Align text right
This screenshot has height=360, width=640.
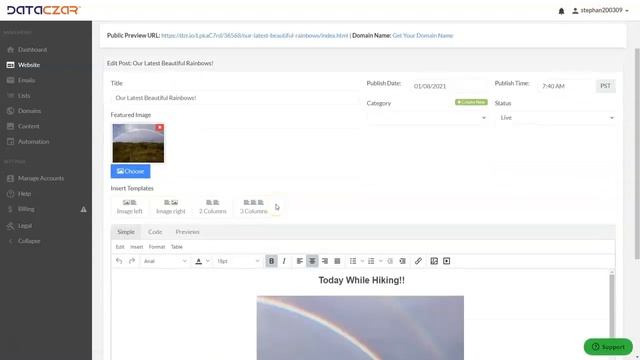(x=325, y=261)
